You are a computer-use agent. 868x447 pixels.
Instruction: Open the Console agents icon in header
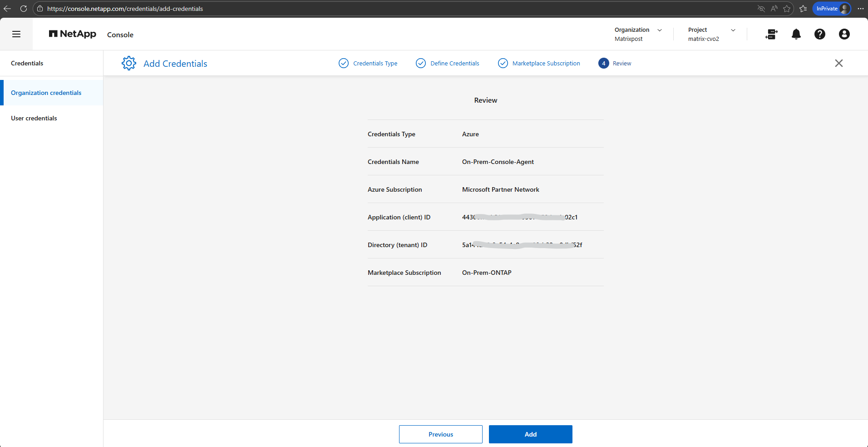point(771,34)
